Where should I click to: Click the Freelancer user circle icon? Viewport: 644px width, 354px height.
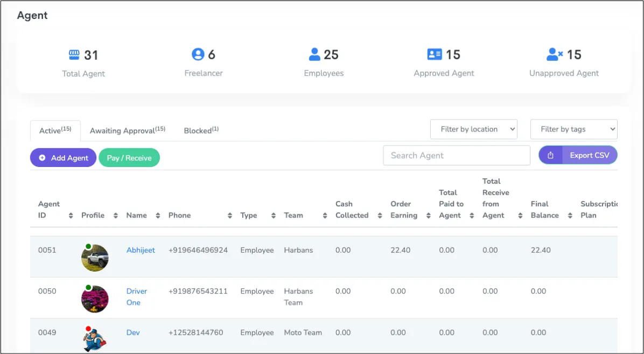198,54
